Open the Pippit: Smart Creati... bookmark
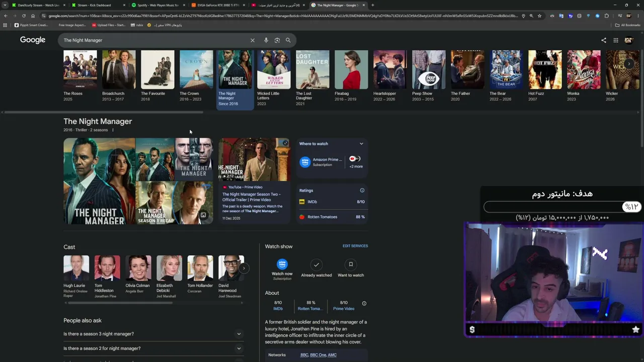 pyautogui.click(x=31, y=25)
